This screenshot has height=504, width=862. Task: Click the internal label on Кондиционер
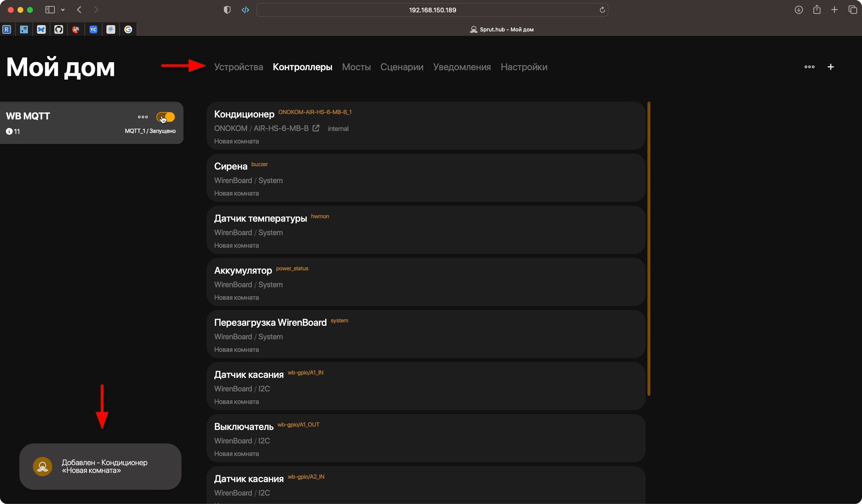coord(338,129)
